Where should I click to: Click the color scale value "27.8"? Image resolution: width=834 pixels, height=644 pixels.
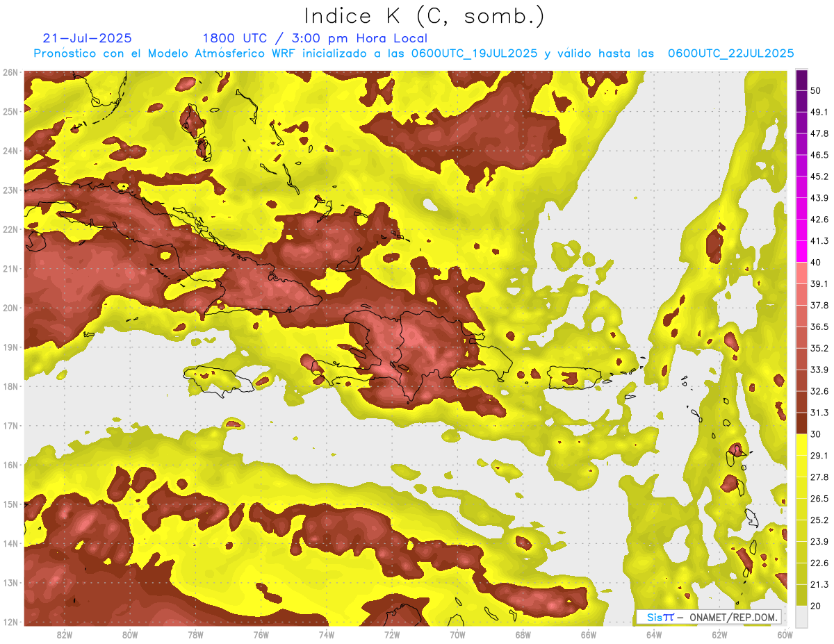coord(819,477)
